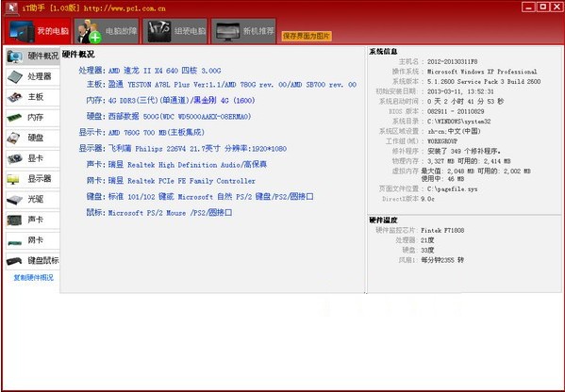The height and width of the screenshot is (392, 565).
Task: Select the 处理器 chip icon
Action: coord(15,76)
